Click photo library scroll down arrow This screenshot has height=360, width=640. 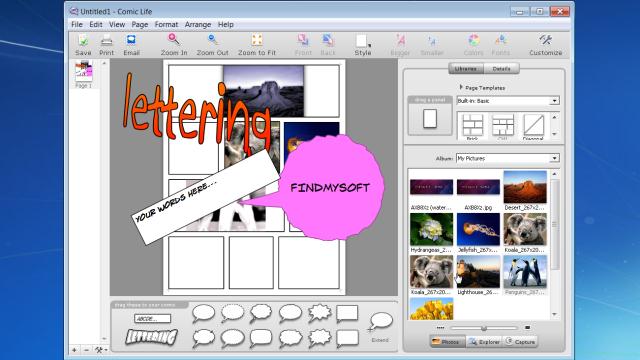point(554,314)
